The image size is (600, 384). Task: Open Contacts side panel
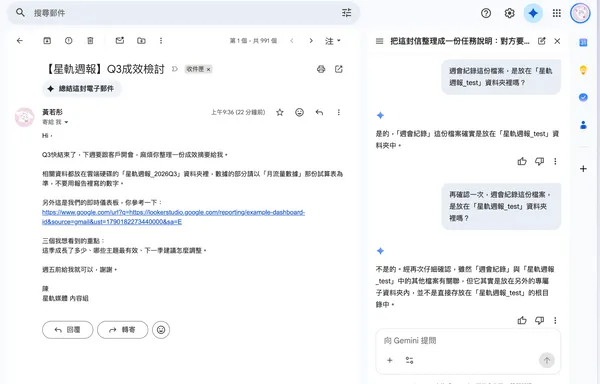(583, 125)
